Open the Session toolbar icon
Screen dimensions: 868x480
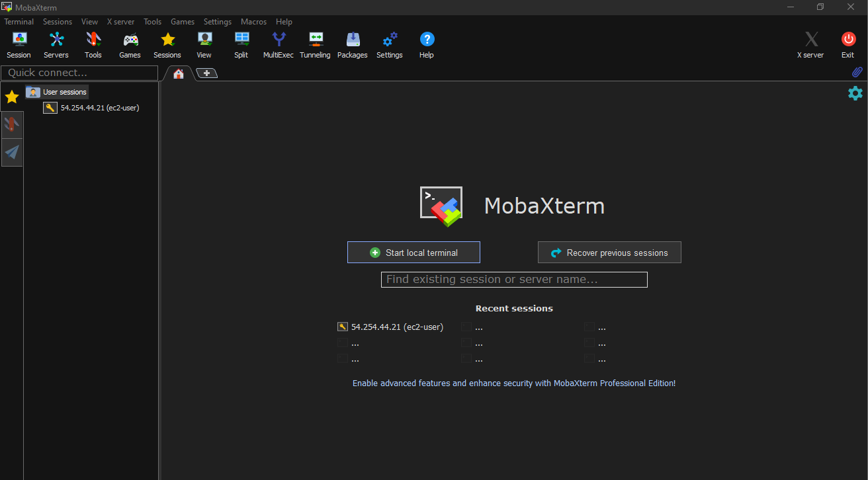[19, 45]
